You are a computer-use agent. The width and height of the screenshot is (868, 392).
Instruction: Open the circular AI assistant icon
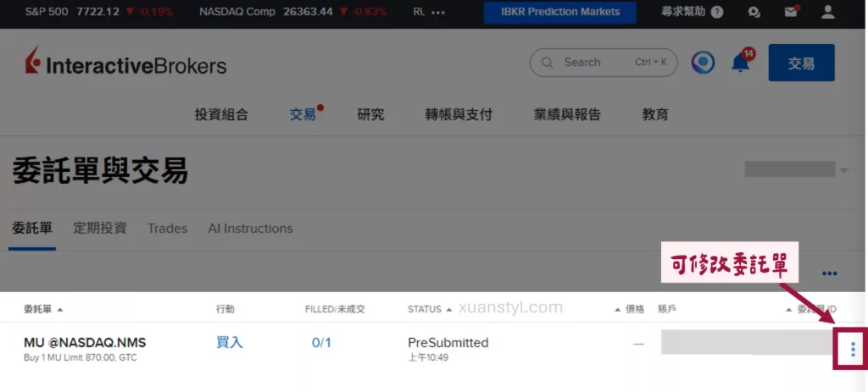[x=703, y=63]
